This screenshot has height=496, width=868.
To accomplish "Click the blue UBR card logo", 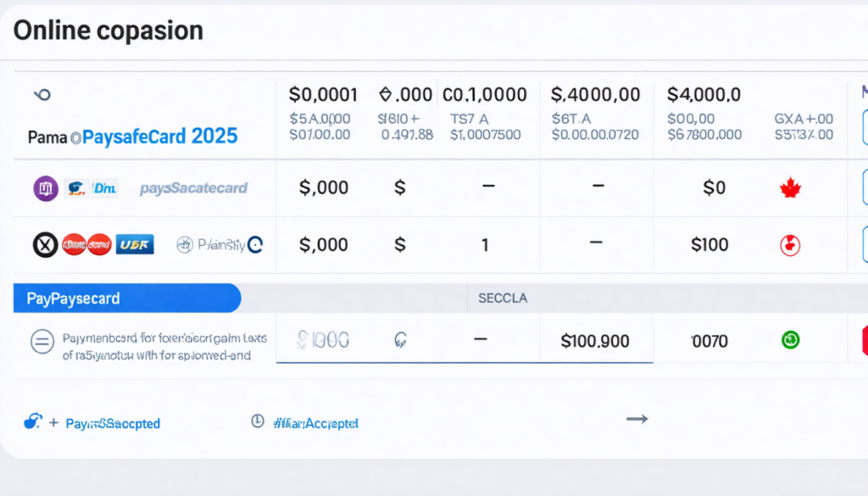I will point(135,245).
